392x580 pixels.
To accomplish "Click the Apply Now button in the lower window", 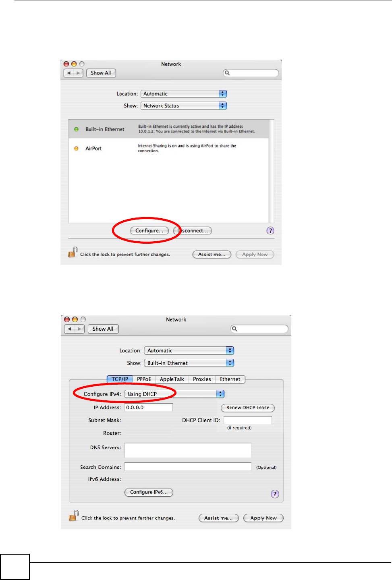I will [263, 518].
